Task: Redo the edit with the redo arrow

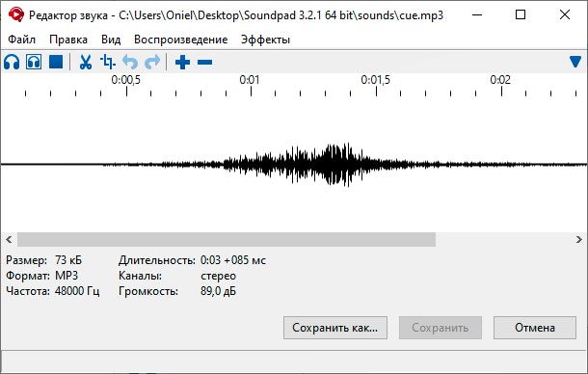Action: pyautogui.click(x=152, y=62)
